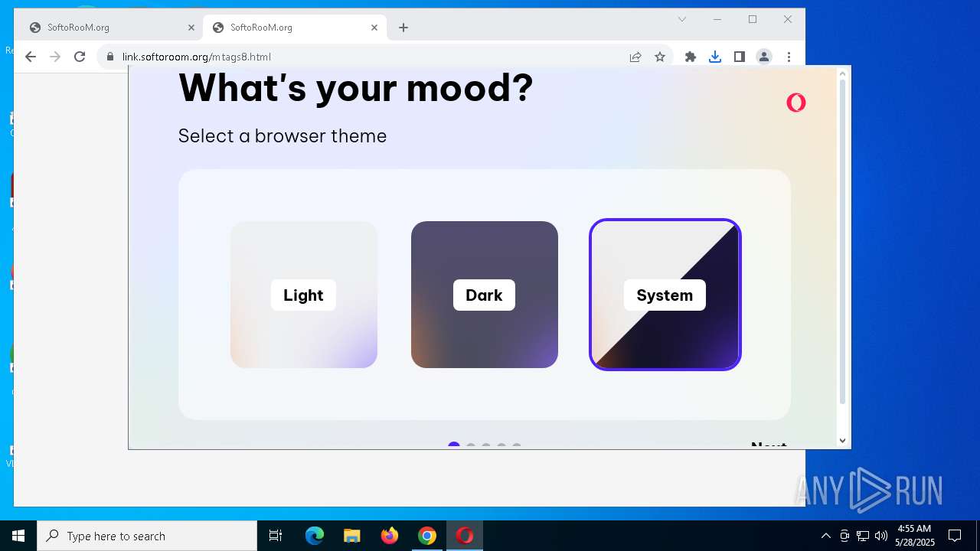980x551 pixels.
Task: Open the Chrome profile avatar
Action: [x=764, y=57]
